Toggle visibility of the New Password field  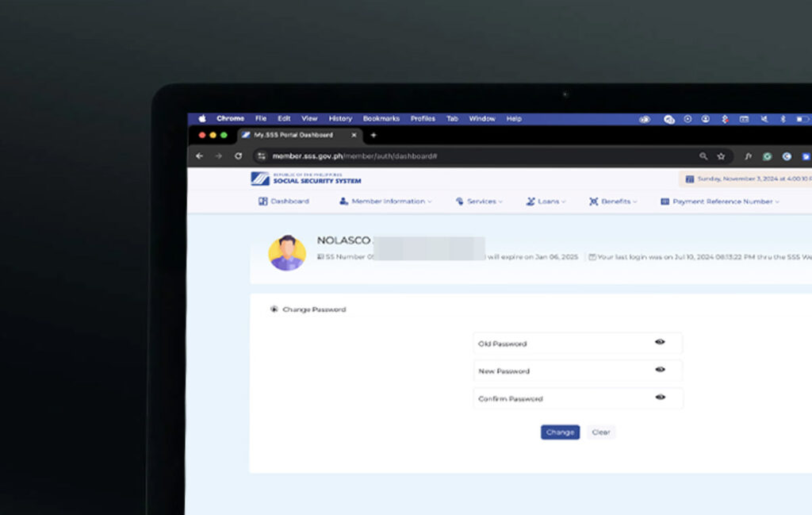point(660,370)
